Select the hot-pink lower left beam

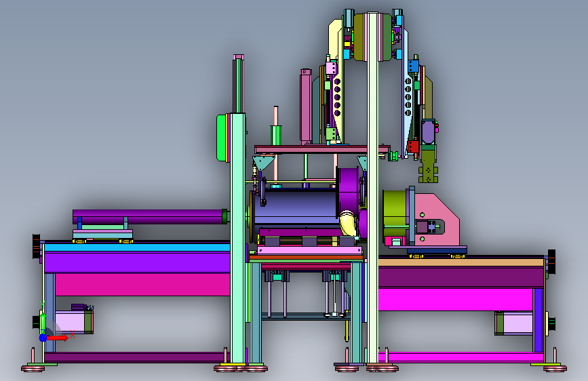[142, 284]
